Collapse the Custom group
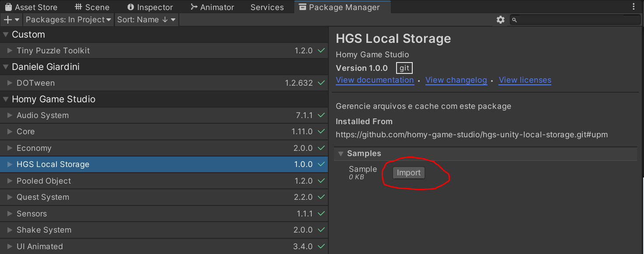This screenshot has height=254, width=644. [x=6, y=35]
